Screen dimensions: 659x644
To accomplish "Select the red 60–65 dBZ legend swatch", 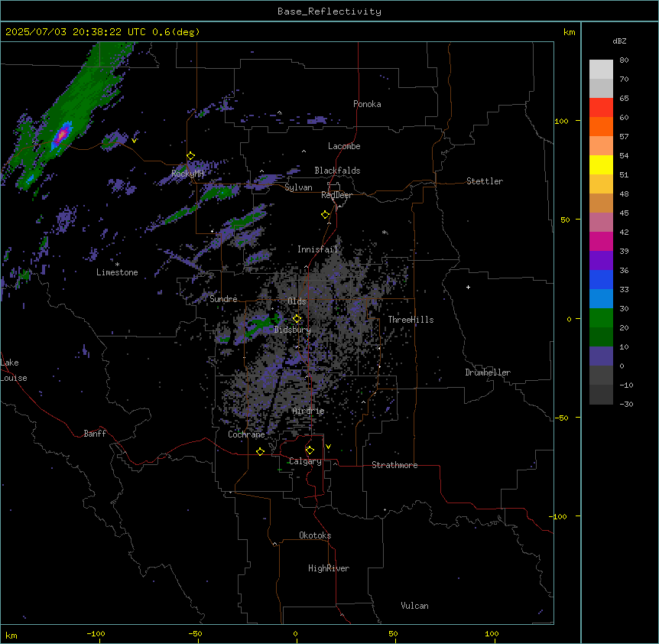I will [x=601, y=108].
